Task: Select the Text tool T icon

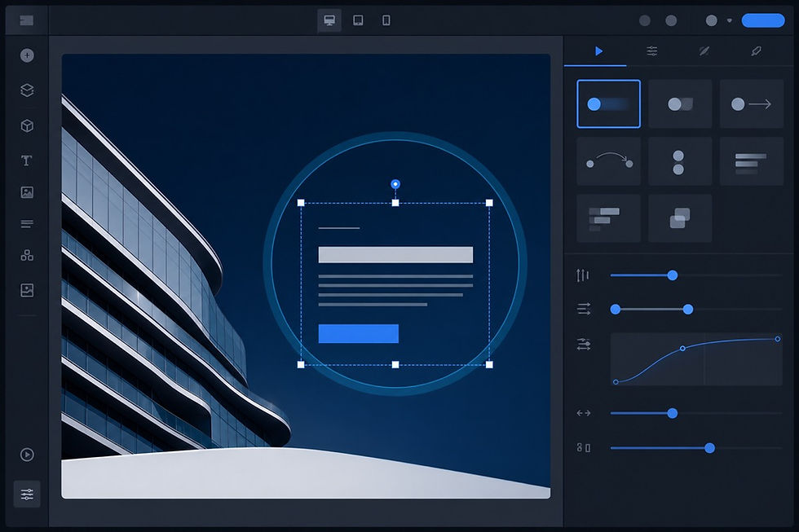Action: 26,160
